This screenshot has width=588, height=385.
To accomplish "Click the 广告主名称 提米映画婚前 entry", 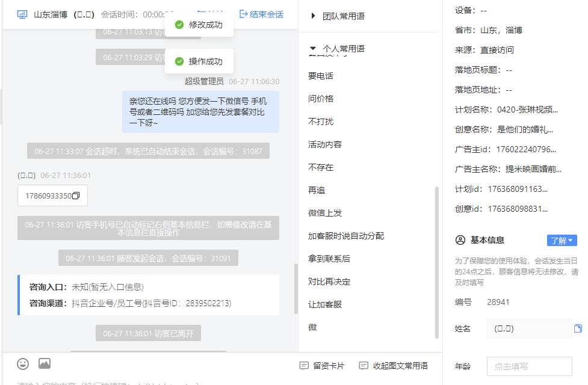I will coord(508,170).
